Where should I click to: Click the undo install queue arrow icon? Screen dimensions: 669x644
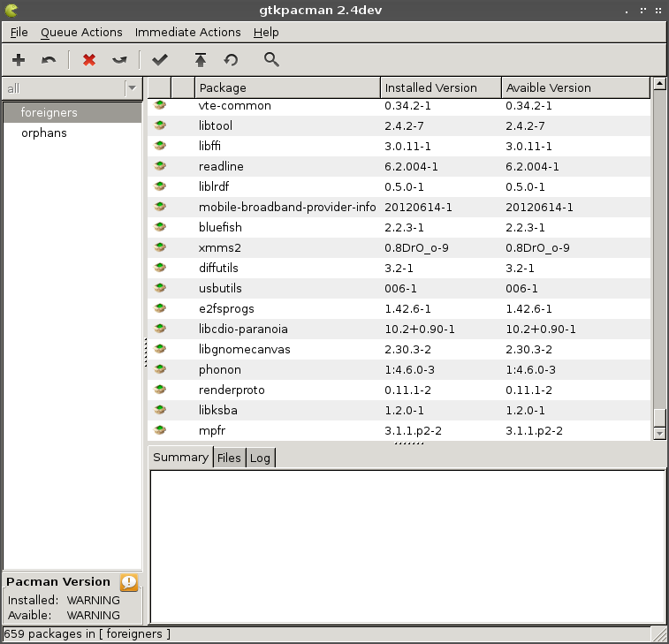point(49,60)
